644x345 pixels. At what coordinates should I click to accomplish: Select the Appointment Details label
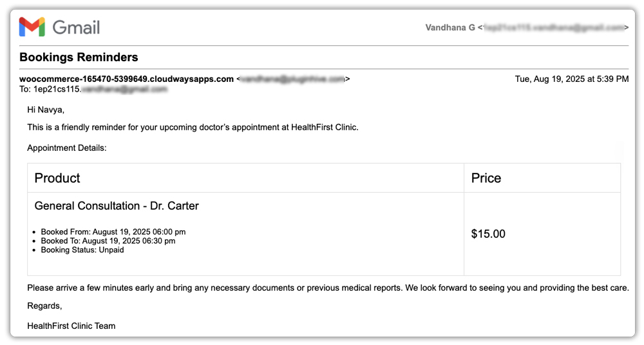point(66,148)
